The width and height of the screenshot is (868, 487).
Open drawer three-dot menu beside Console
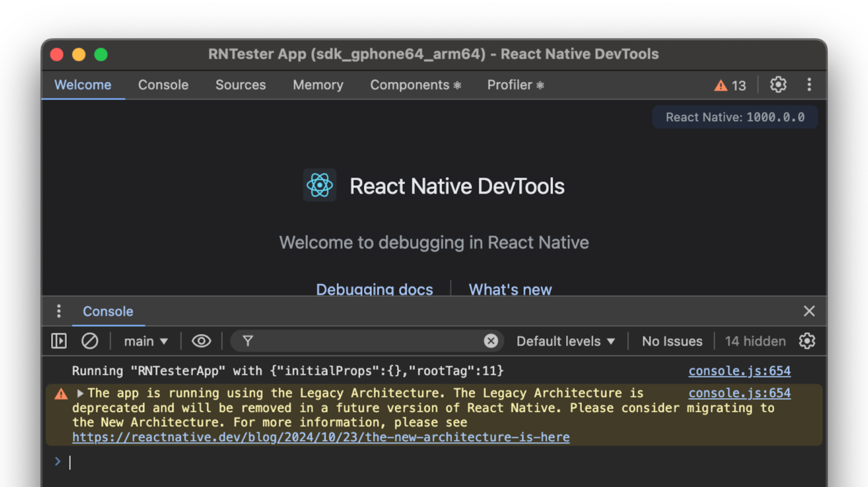(x=59, y=311)
